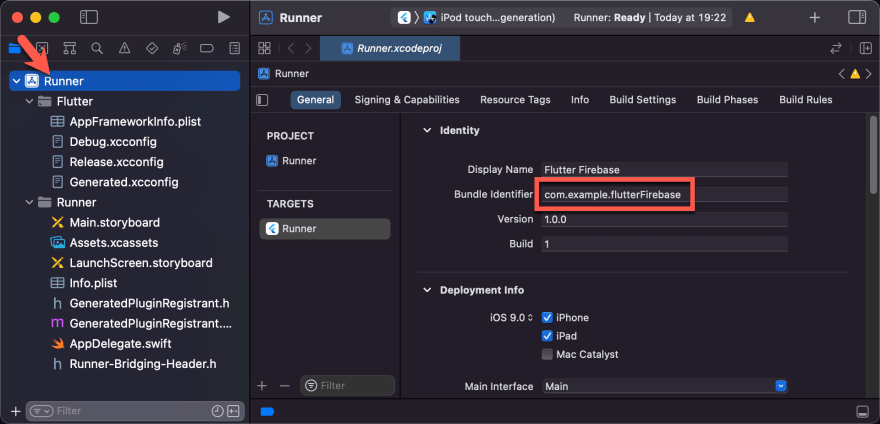Select Runner under TARGETS
The width and height of the screenshot is (880, 424).
(x=324, y=229)
